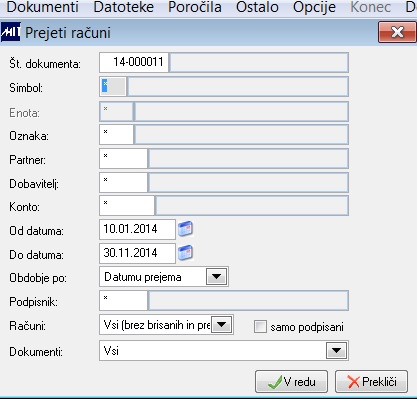
Task: Click the Od datuma field 10.01.2014
Action: pyautogui.click(x=137, y=229)
